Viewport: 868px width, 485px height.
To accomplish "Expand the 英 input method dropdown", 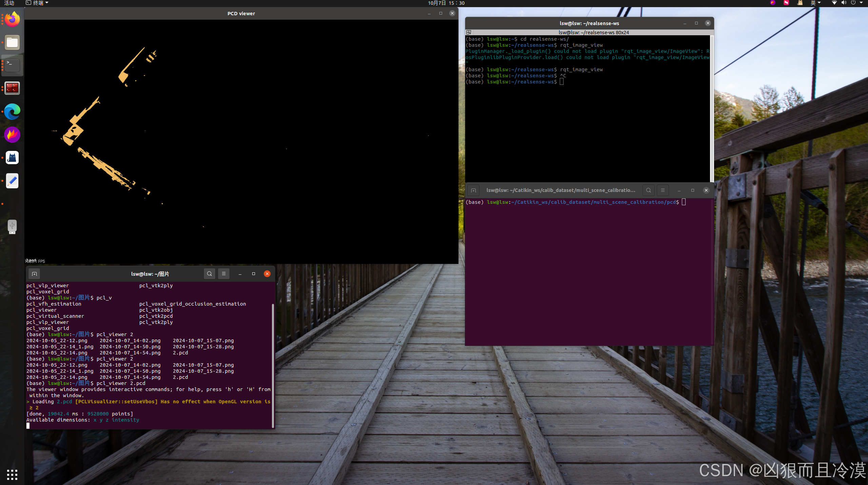I will tap(815, 3).
